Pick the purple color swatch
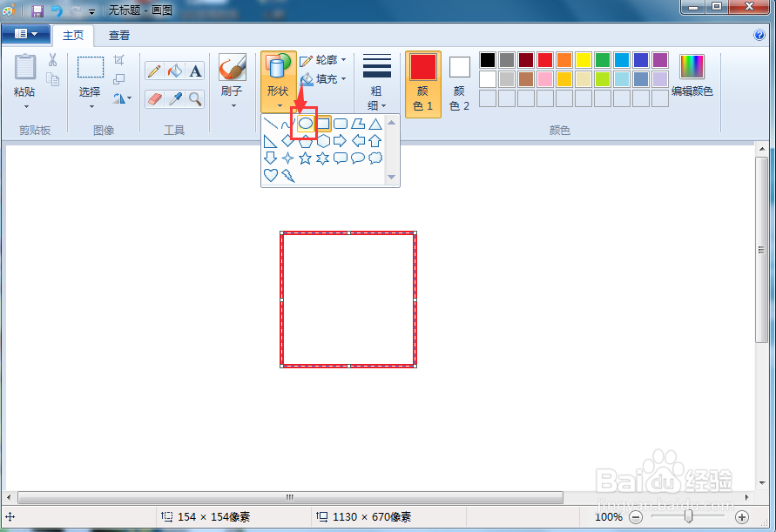Viewport: 776px width, 532px height. (659, 60)
